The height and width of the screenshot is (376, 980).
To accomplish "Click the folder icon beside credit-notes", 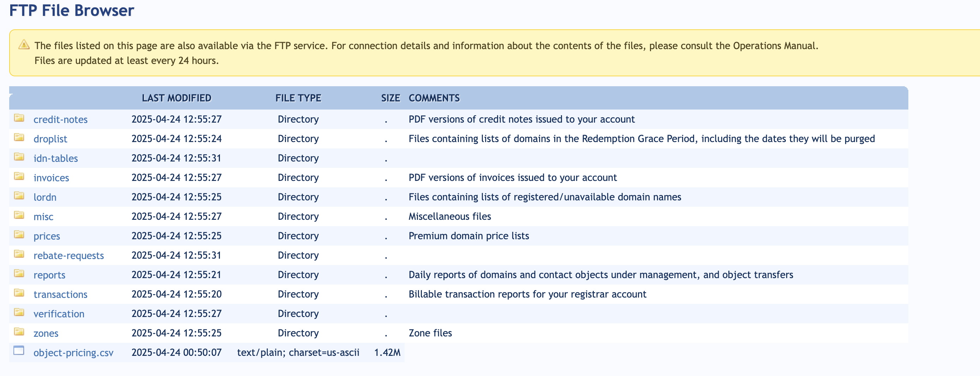I will point(19,118).
